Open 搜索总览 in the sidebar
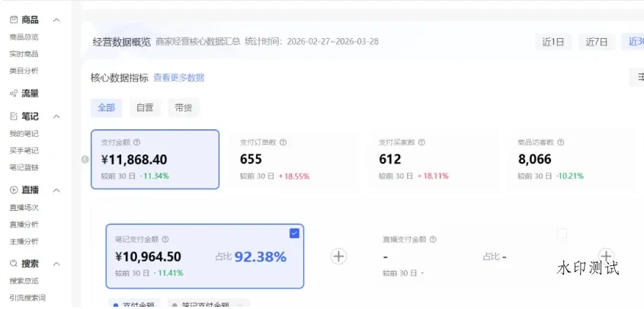The width and height of the screenshot is (644, 309). [x=24, y=281]
